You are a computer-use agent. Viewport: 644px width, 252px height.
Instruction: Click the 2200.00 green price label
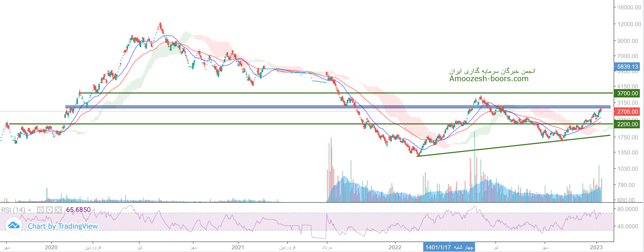[627, 124]
